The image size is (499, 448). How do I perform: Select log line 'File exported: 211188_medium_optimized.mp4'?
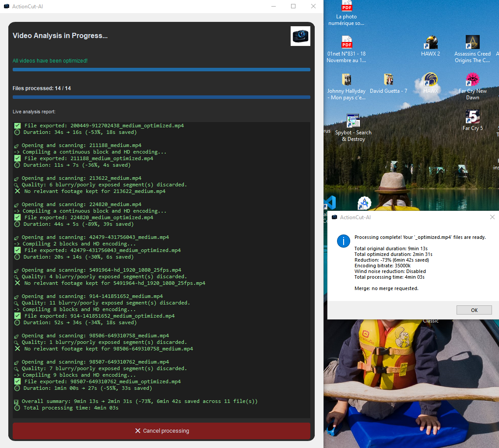point(84,158)
